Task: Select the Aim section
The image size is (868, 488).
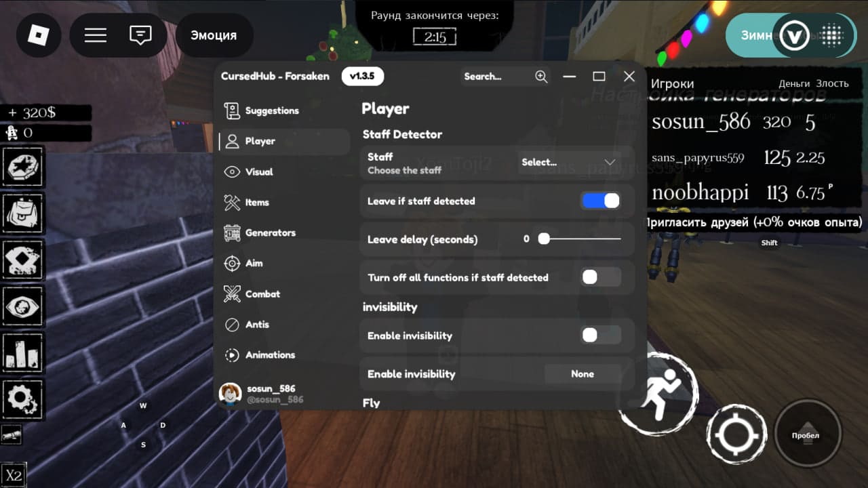Action: pyautogui.click(x=283, y=263)
